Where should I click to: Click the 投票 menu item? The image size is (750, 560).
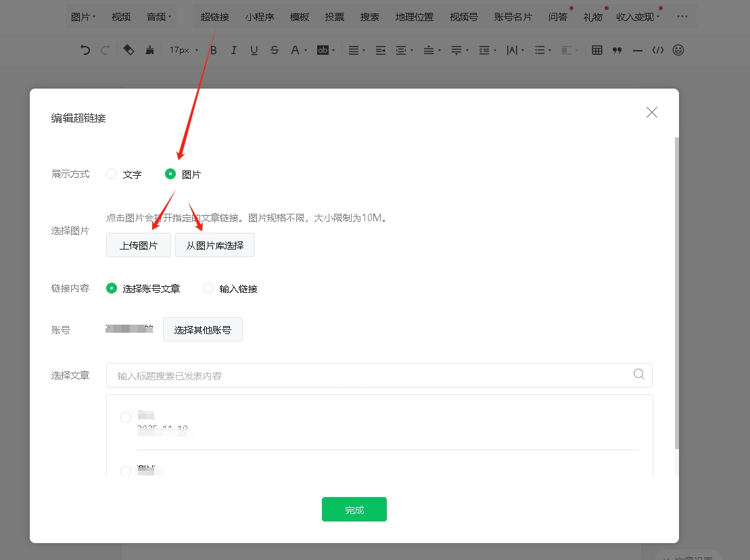coord(334,17)
